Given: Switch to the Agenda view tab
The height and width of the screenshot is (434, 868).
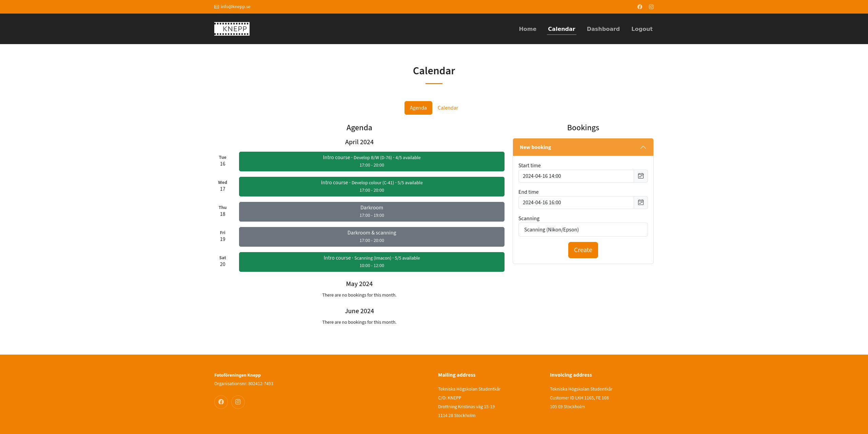Looking at the screenshot, I should (418, 108).
